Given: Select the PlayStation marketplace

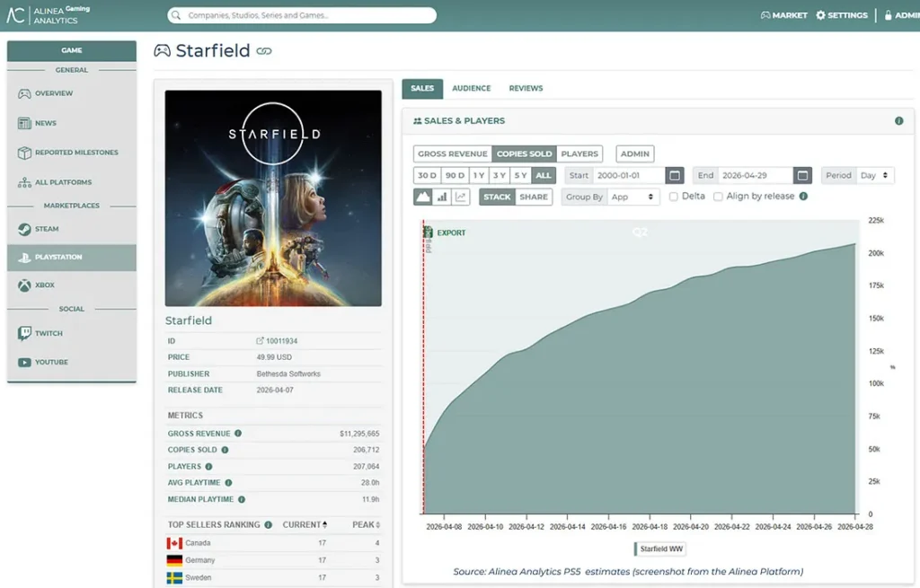Looking at the screenshot, I should [72, 258].
